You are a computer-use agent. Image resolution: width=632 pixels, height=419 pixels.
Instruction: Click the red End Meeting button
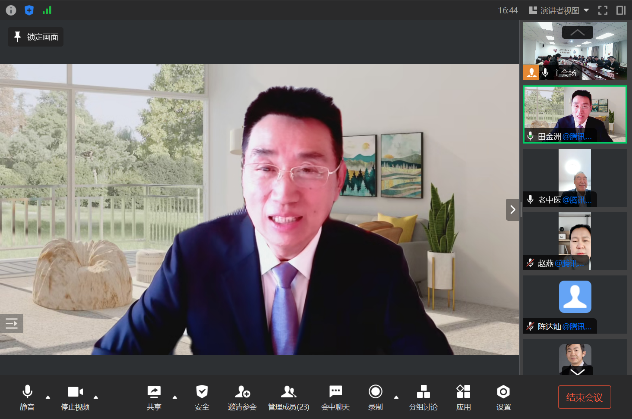(x=584, y=397)
